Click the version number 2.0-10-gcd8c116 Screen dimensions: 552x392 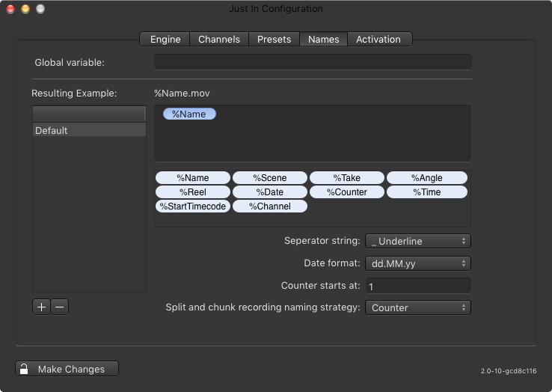pyautogui.click(x=509, y=371)
